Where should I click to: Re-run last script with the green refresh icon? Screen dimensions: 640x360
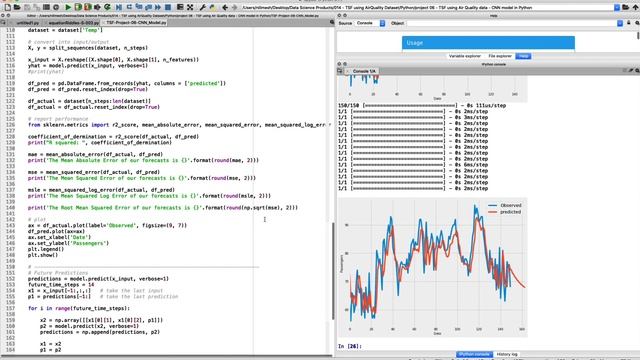click(107, 7)
